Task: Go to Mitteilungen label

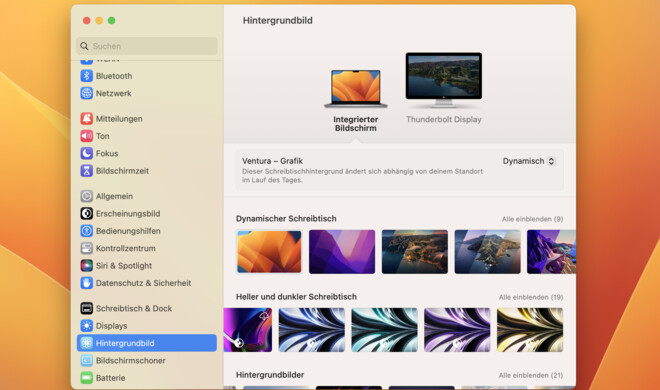Action: click(x=119, y=119)
